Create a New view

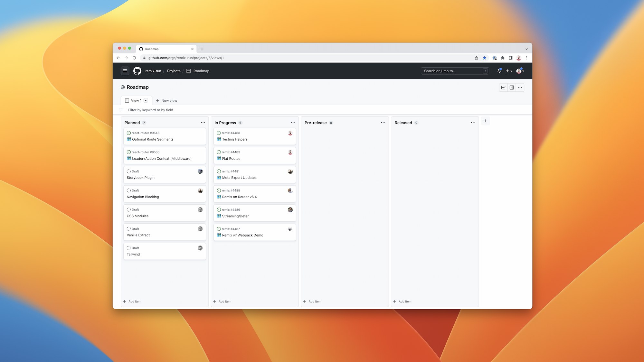[x=166, y=100]
